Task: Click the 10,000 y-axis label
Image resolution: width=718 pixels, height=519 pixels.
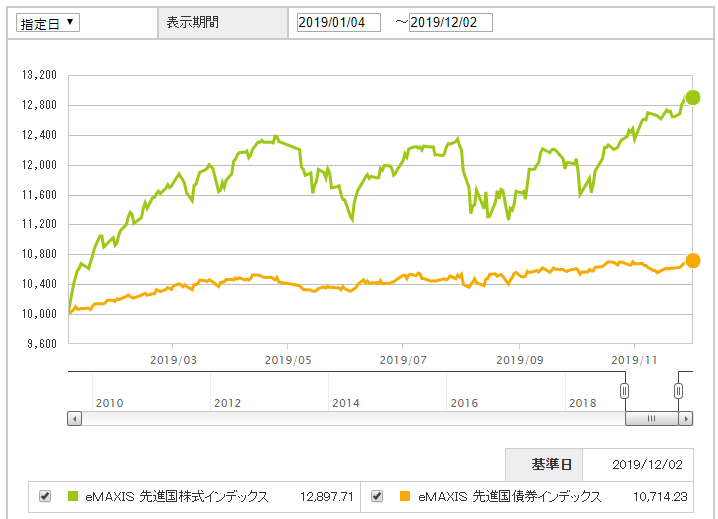Action: click(39, 314)
